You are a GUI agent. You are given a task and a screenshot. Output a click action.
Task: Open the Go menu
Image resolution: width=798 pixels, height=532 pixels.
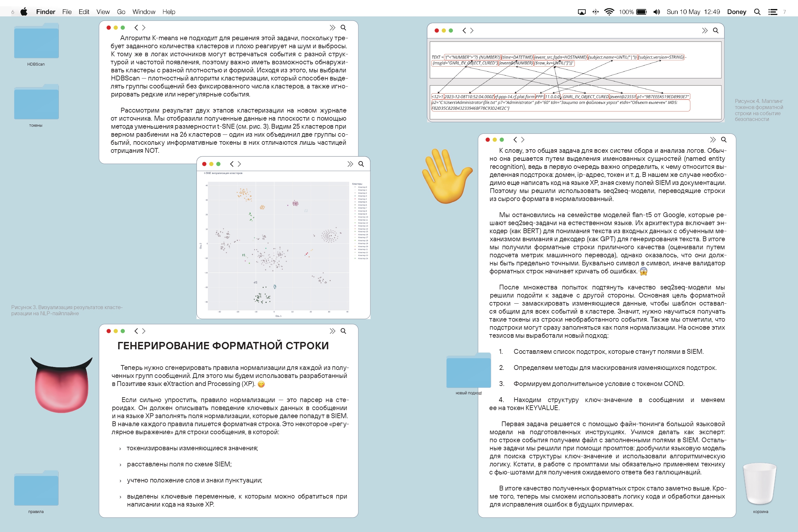point(121,12)
